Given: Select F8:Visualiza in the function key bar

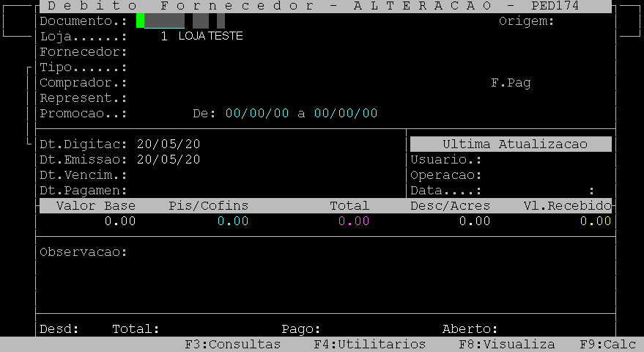Looking at the screenshot, I should (506, 344).
